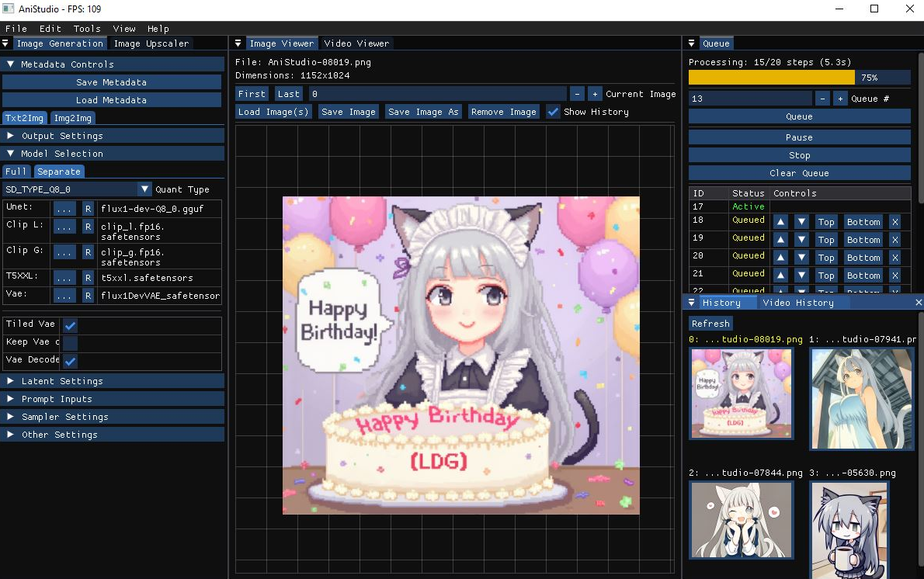
Task: Toggle Tiled Vae checkbox
Action: click(x=70, y=325)
